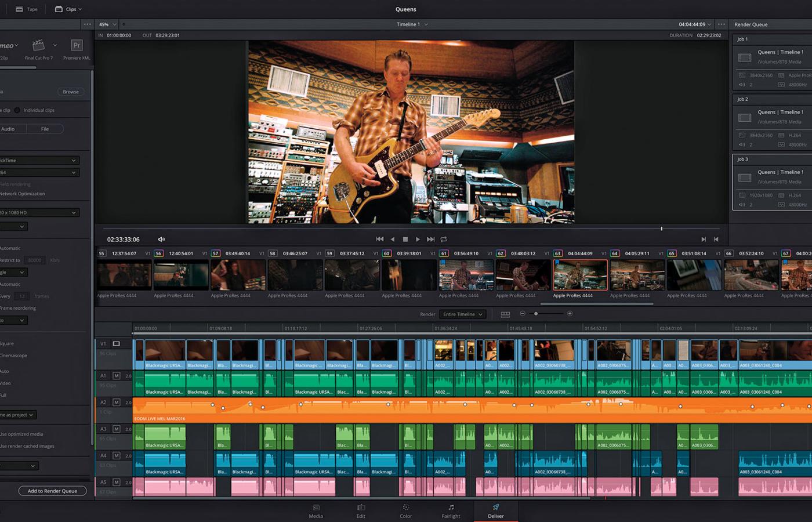This screenshot has height=522, width=812.
Task: Open the 45% viewer zoom dropdown
Action: point(107,24)
